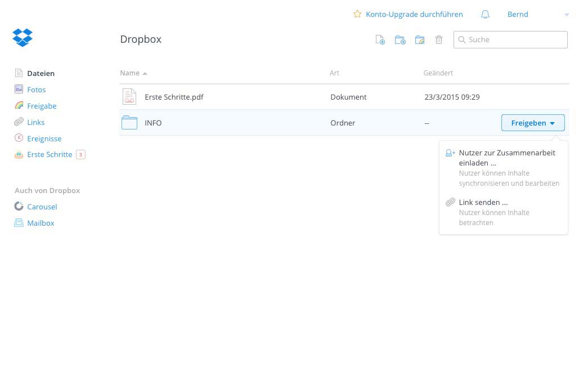Click the trash can toolbar icon
The image size is (588, 367).
(439, 40)
